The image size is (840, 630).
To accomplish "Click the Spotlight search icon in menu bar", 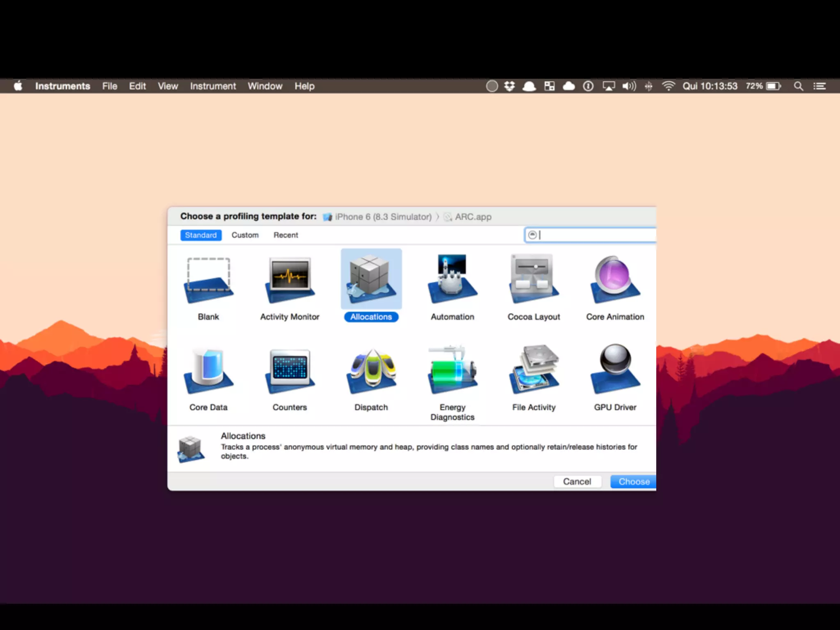I will pyautogui.click(x=798, y=86).
